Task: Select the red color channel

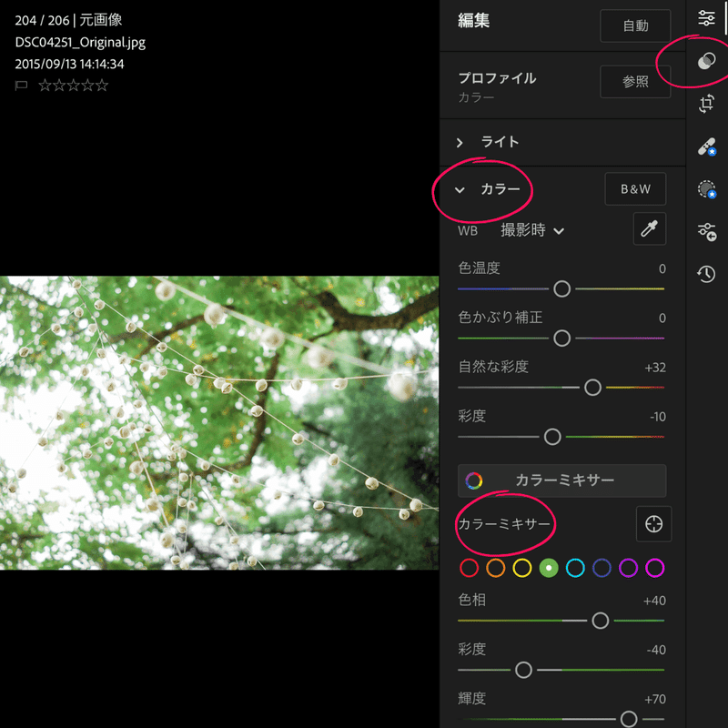Action: pos(469,568)
